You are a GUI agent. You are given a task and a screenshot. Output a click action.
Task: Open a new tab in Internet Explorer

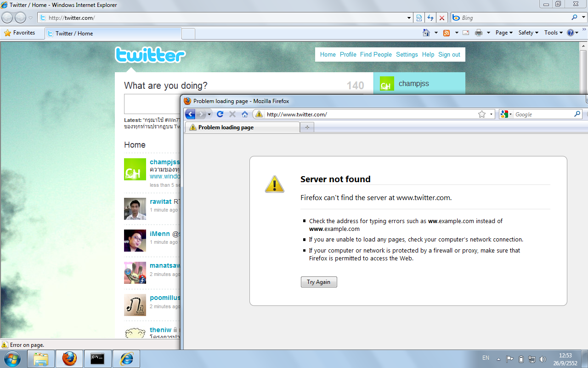pos(188,34)
